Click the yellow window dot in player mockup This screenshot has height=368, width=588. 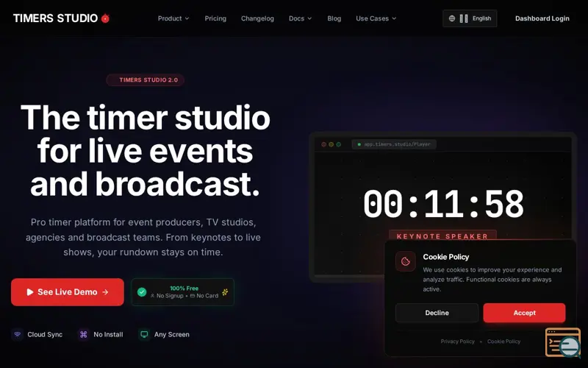click(331, 144)
